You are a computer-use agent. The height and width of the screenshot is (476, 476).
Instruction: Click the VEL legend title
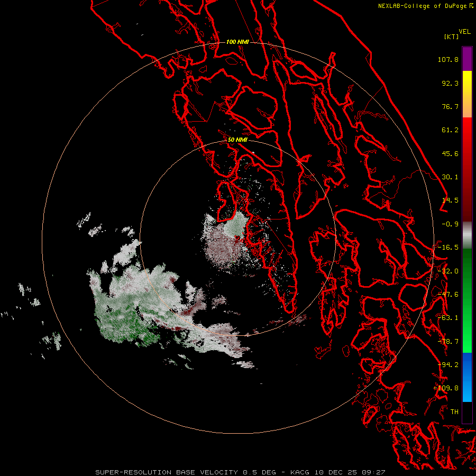[464, 32]
